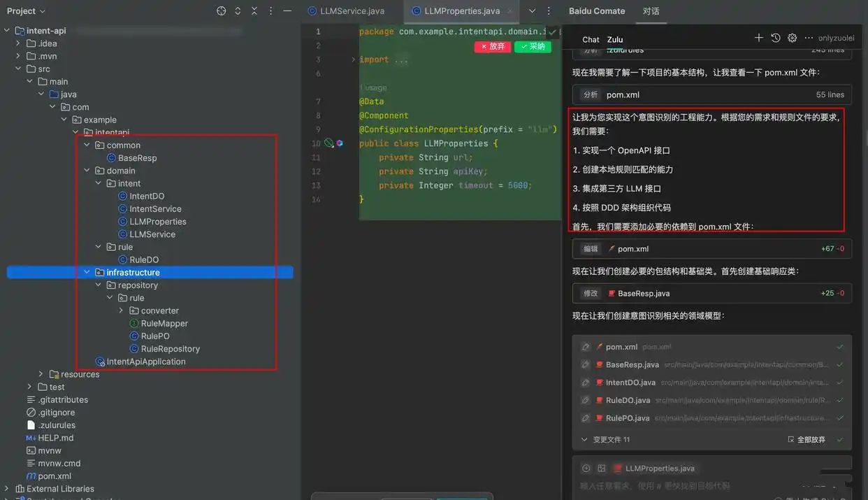The width and height of the screenshot is (868, 500).
Task: Click the green 采纳 accept button
Action: coord(533,45)
